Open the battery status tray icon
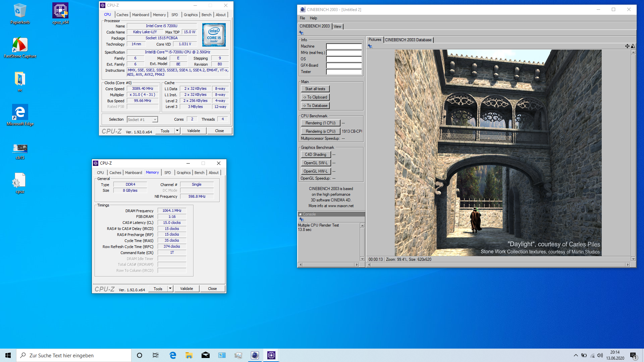 584,355
